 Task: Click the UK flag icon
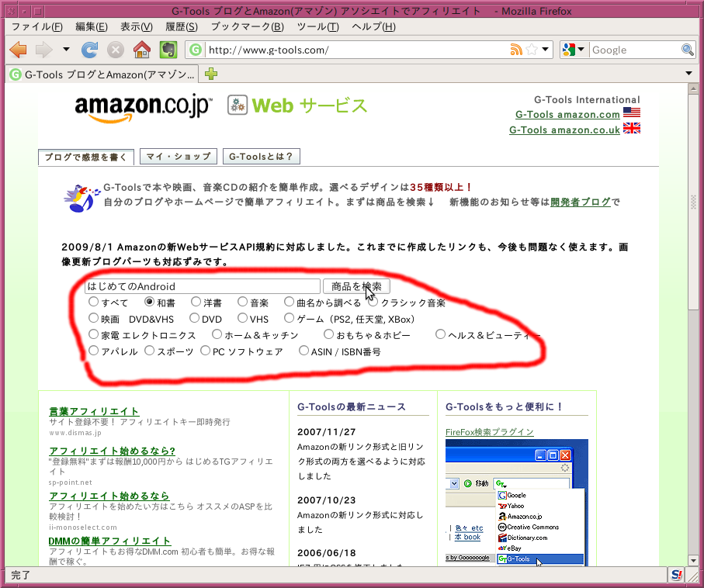[632, 128]
